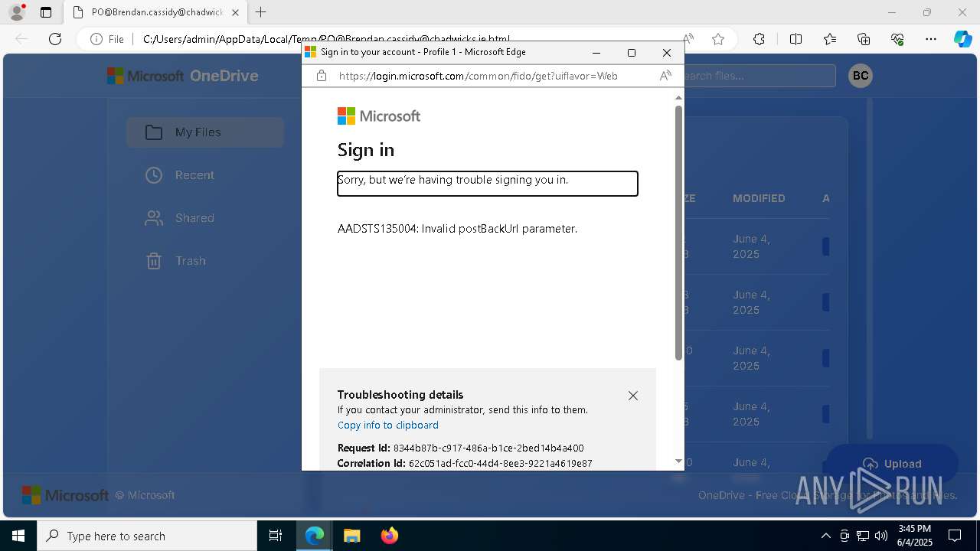Click the volume speaker tray icon
Viewport: 980px width, 551px height.
click(881, 536)
